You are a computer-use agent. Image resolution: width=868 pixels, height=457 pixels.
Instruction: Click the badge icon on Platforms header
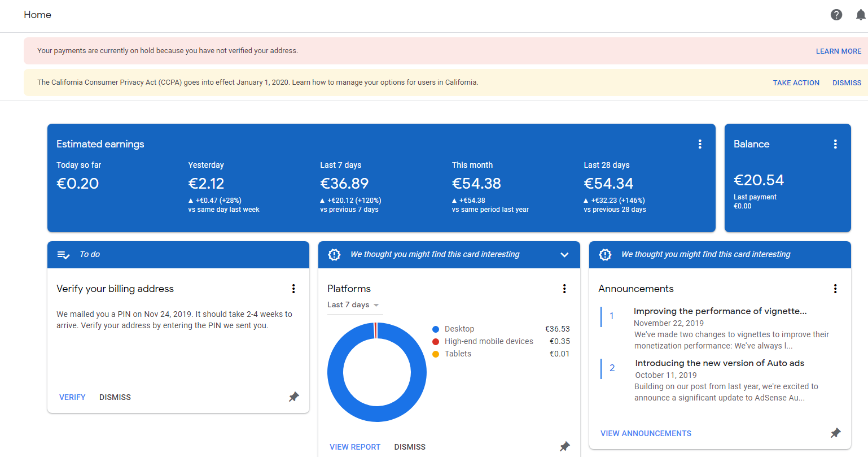point(334,255)
